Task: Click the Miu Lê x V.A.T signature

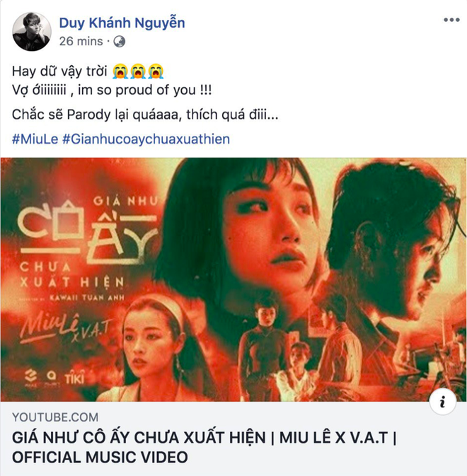Action: (x=65, y=328)
